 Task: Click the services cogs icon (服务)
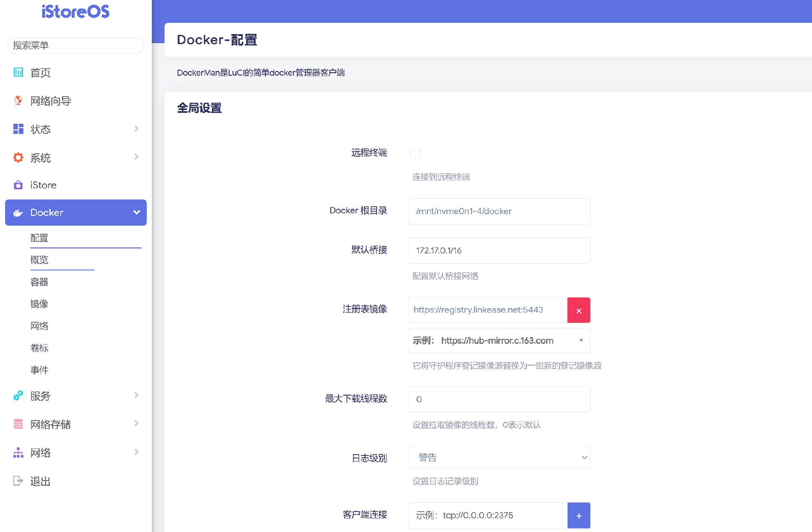pos(18,396)
